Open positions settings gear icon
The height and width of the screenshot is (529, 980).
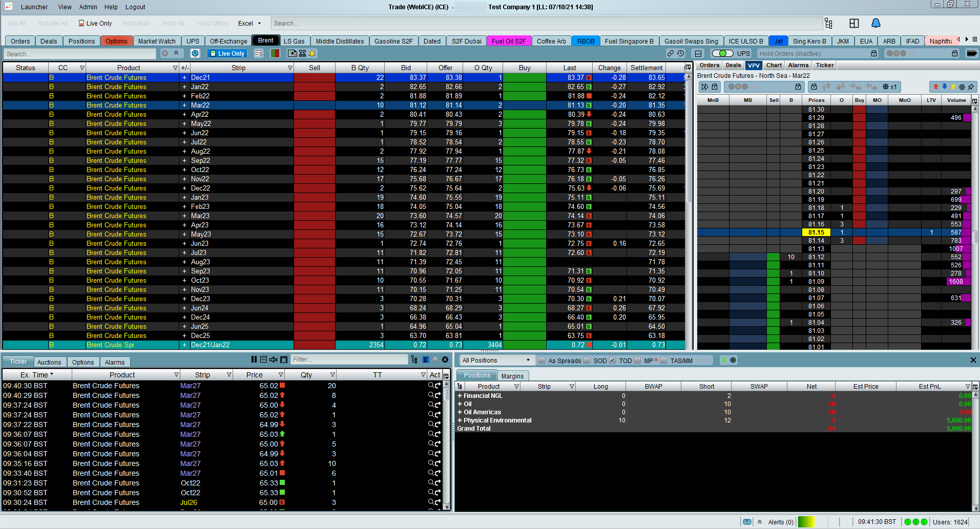(x=733, y=360)
